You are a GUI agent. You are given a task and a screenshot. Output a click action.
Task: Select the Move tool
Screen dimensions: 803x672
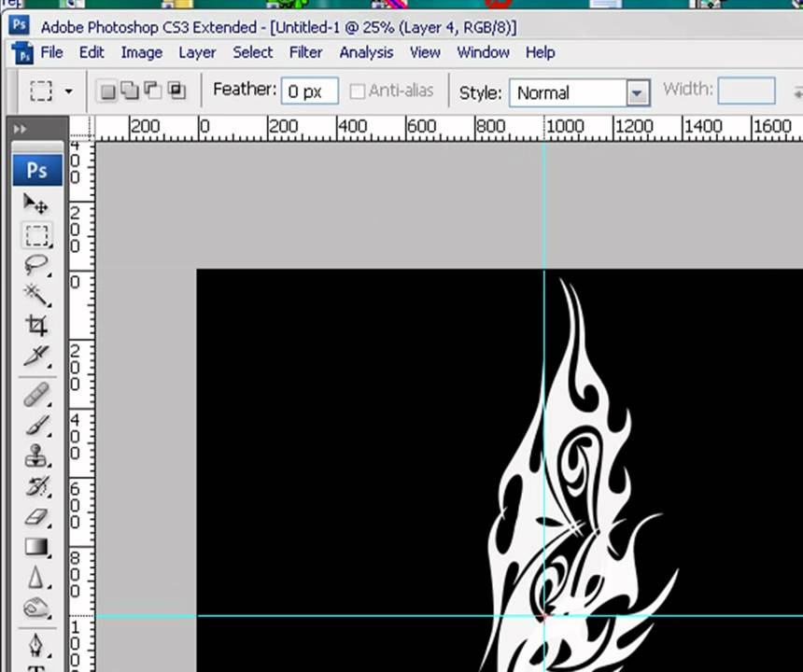(35, 203)
